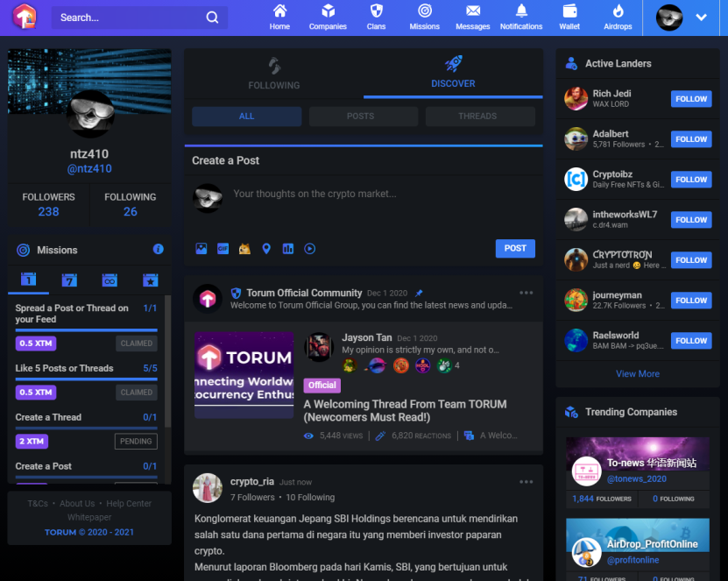Click the Post button
Image resolution: width=728 pixels, height=581 pixels.
515,249
